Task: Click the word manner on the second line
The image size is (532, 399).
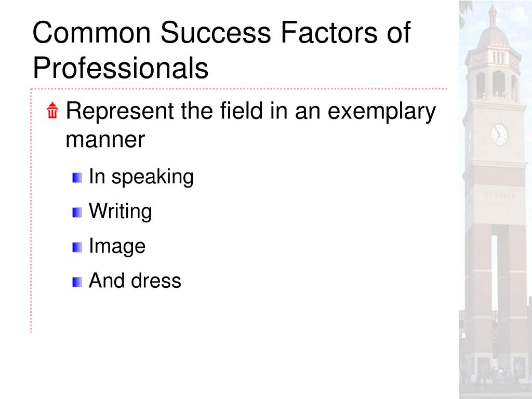Action: (x=105, y=139)
